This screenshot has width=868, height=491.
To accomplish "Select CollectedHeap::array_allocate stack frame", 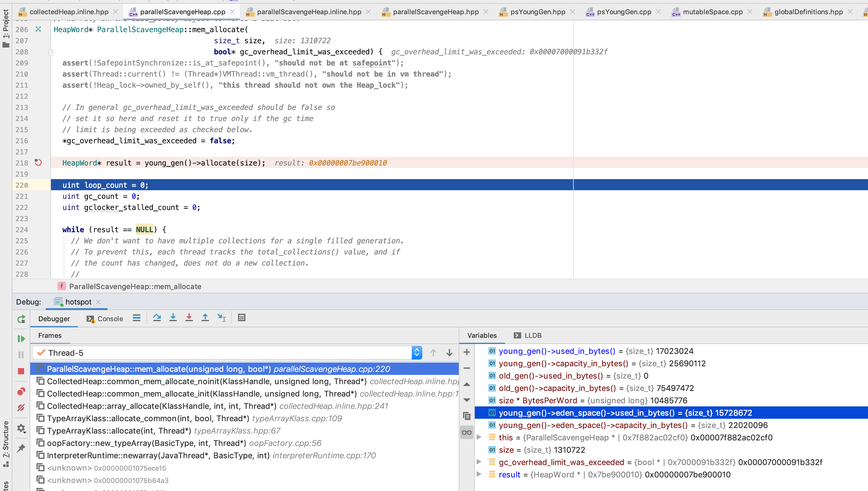I will (162, 406).
